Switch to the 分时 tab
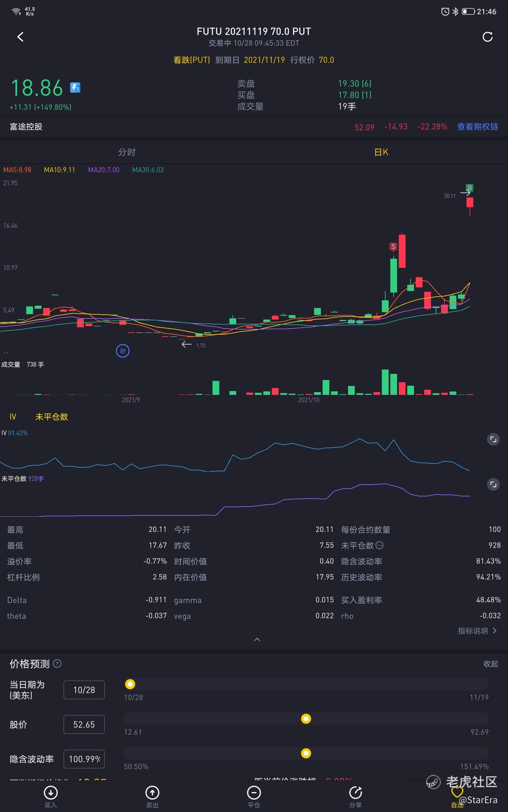This screenshot has height=812, width=508. [127, 152]
